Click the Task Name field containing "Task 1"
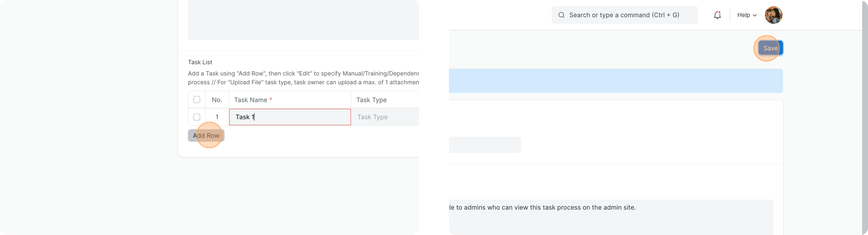 click(290, 117)
